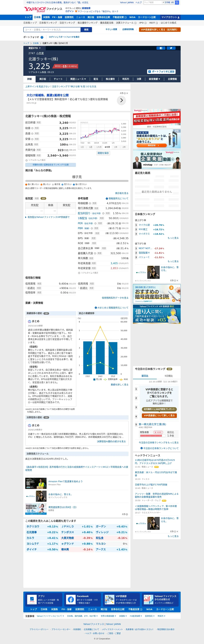204x644 pixels.
Task: Close the ad above the stock info
Action: [x=127, y=93]
